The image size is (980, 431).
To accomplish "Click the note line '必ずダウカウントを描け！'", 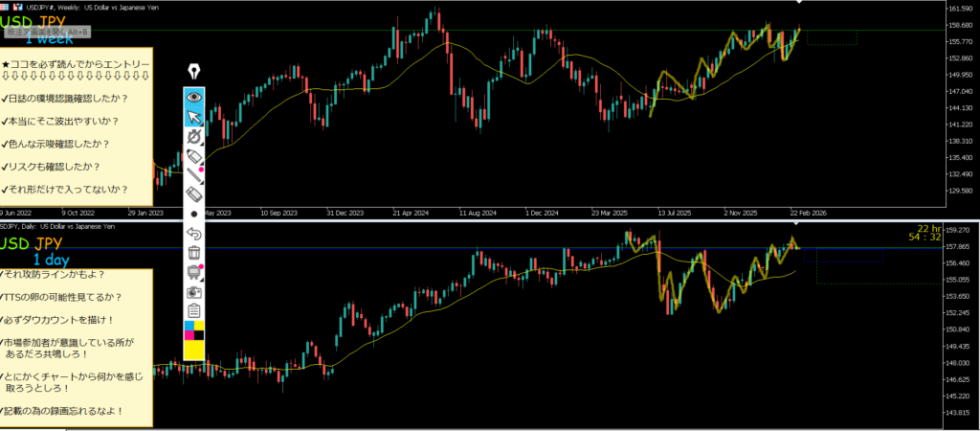I will 57,320.
